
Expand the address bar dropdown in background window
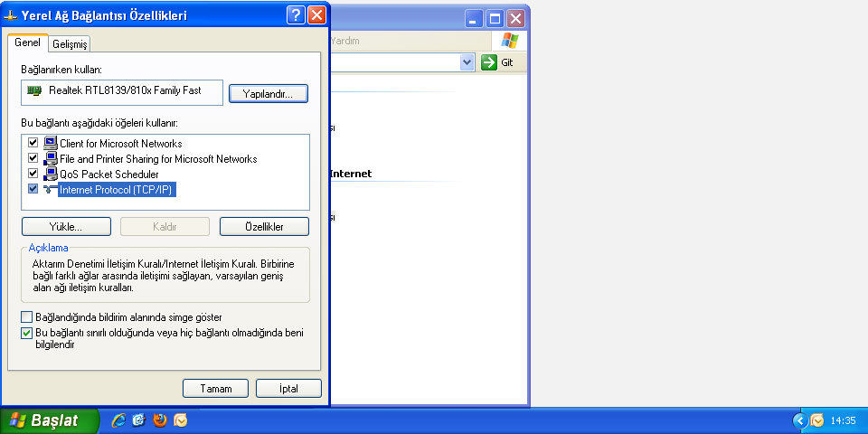tap(467, 62)
